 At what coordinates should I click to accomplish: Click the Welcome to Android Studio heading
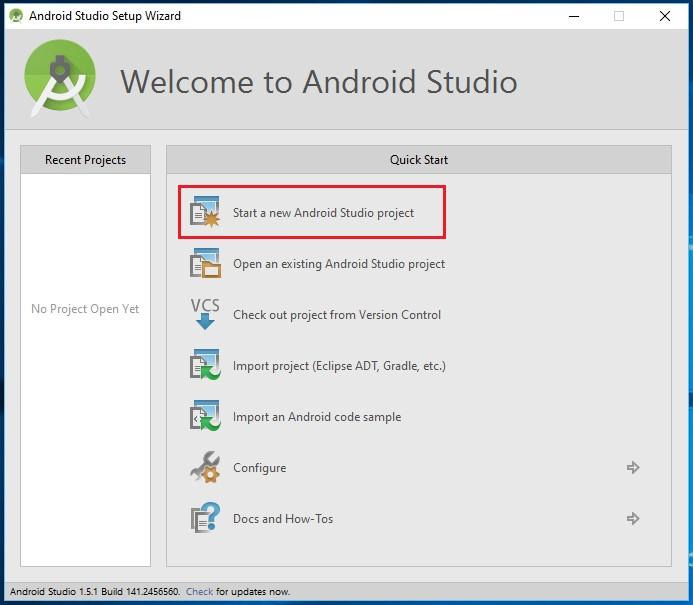[319, 82]
